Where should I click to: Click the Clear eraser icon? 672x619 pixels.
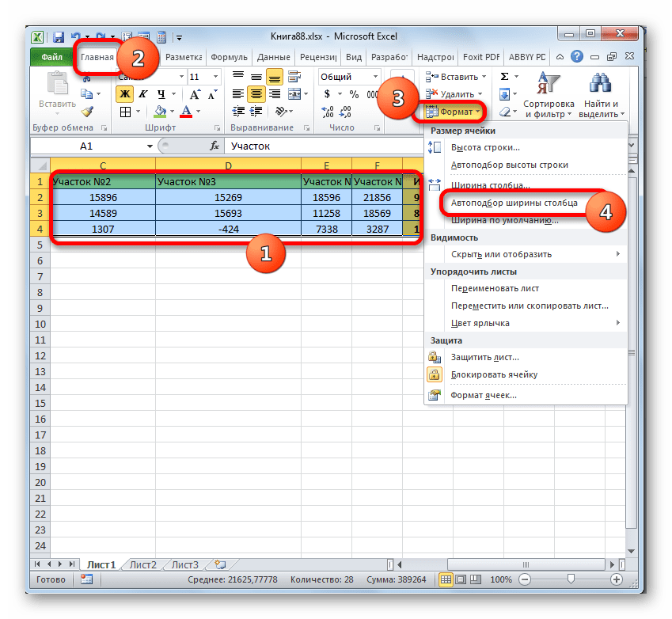(x=505, y=112)
